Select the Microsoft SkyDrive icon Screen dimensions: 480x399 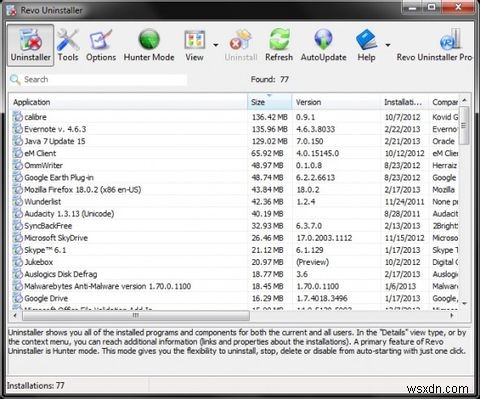pos(17,238)
